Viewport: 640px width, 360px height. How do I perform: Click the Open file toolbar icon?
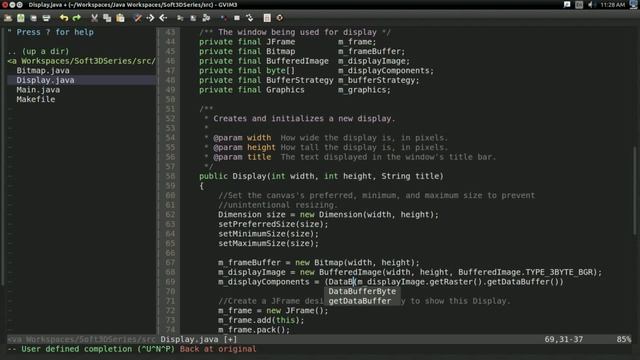point(8,18)
